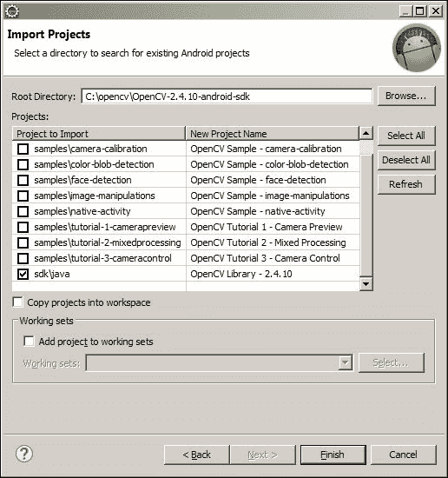Viewport: 448px width, 478px height.
Task: Click the sdk\java row label
Action: point(52,274)
